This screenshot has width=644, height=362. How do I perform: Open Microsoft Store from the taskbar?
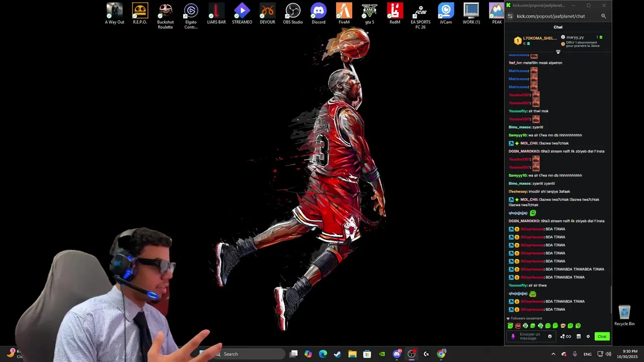[x=367, y=354]
